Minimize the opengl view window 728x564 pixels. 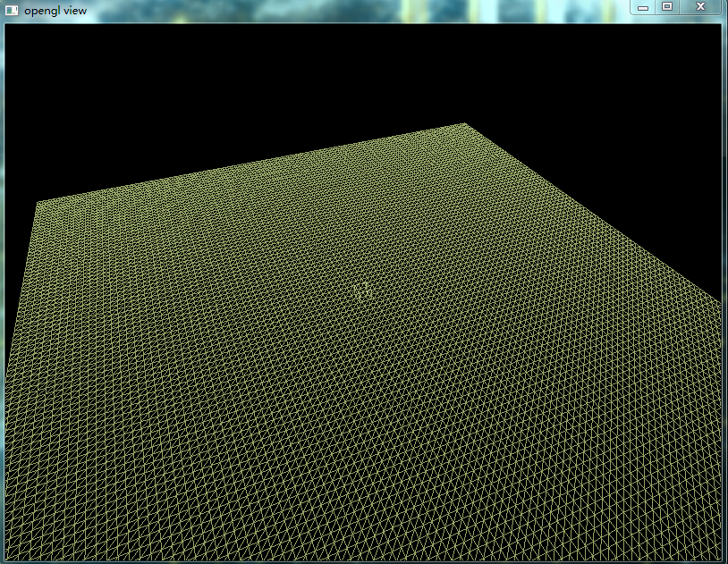click(x=642, y=7)
